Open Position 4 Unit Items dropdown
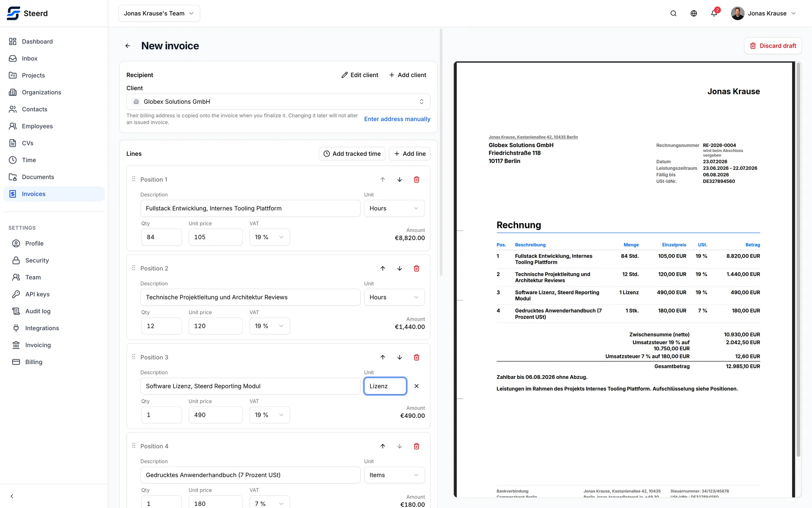This screenshot has width=812, height=508. [394, 475]
